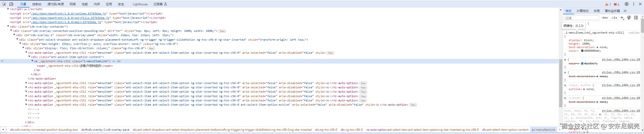
Task: Click the display: block property value
Action: tap(589, 40)
